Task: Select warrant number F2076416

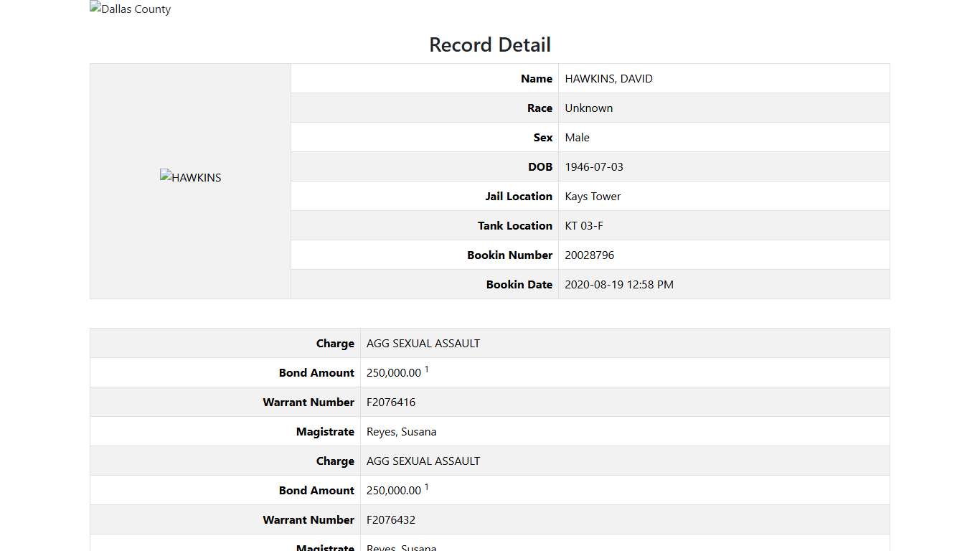Action: point(390,402)
